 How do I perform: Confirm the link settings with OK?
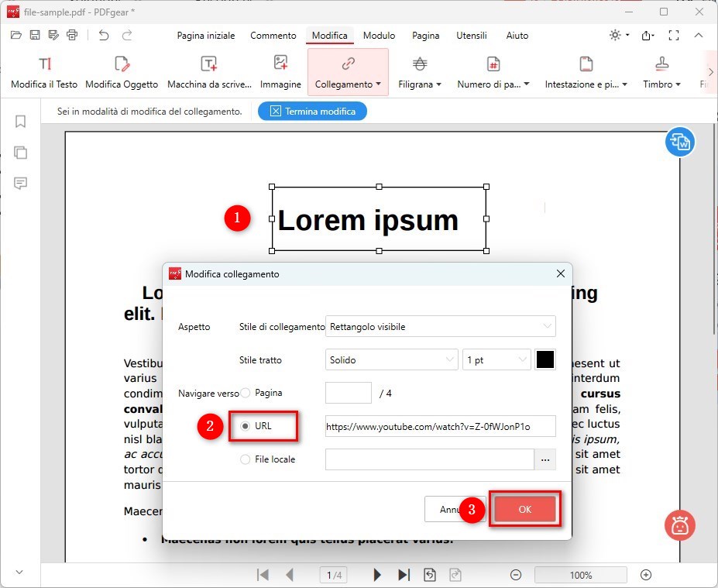pyautogui.click(x=524, y=509)
